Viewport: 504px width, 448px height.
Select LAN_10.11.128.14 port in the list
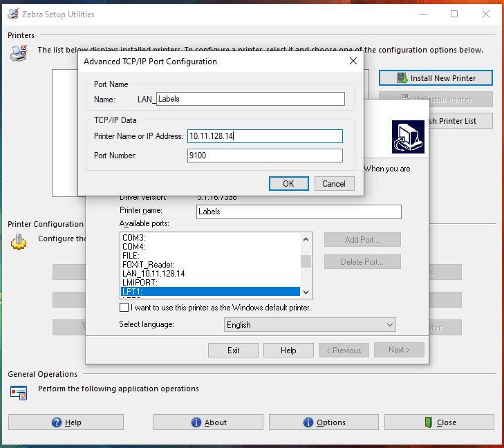(210, 274)
